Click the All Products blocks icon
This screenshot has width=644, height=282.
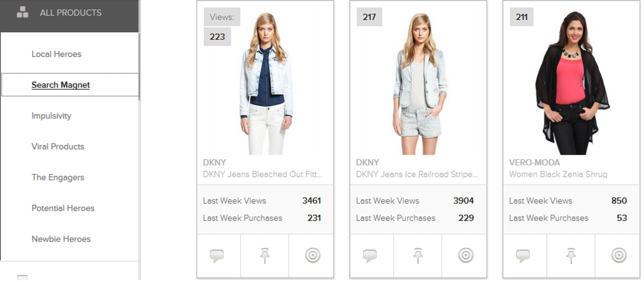pyautogui.click(x=22, y=12)
